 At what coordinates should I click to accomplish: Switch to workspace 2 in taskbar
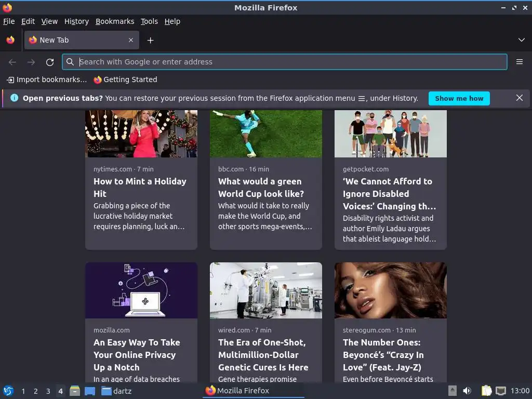coord(36,391)
